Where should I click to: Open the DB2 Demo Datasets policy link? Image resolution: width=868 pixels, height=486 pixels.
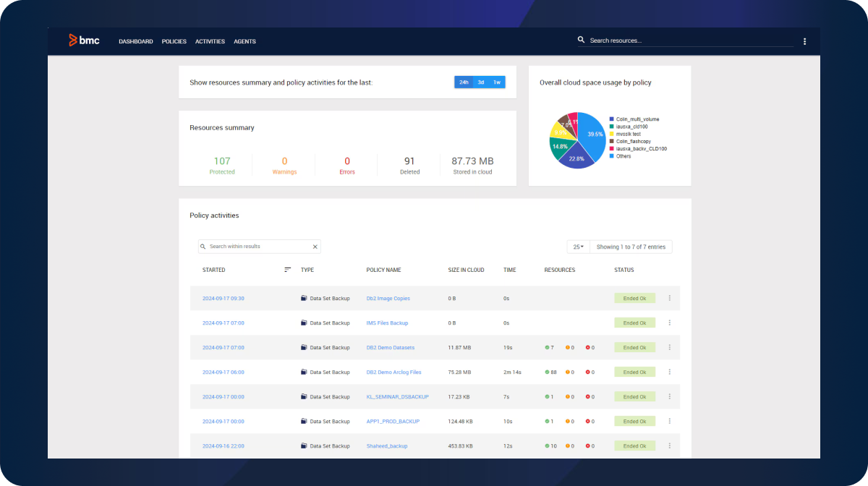[x=391, y=347]
